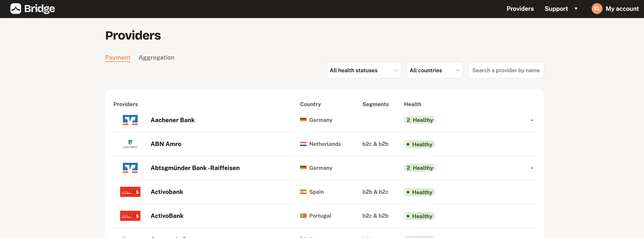Click the Healthy badge for ActivoBank Portugal
The height and width of the screenshot is (238, 644).
[419, 216]
